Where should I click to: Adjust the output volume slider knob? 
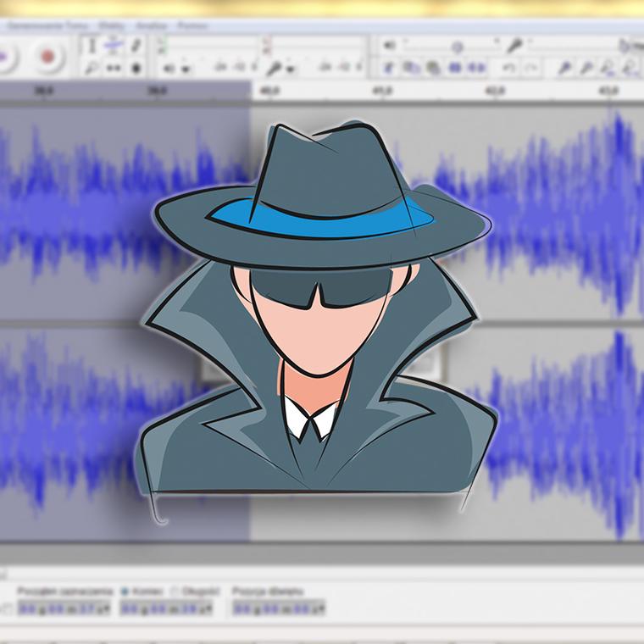457,47
